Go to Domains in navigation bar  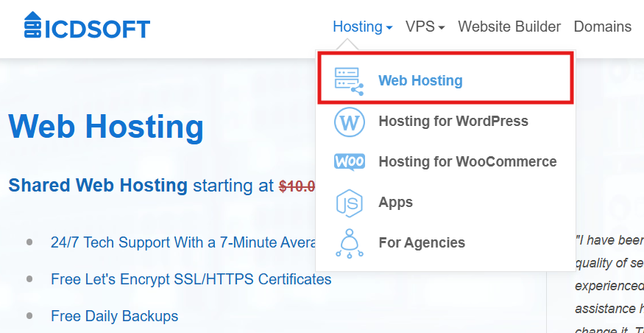603,27
